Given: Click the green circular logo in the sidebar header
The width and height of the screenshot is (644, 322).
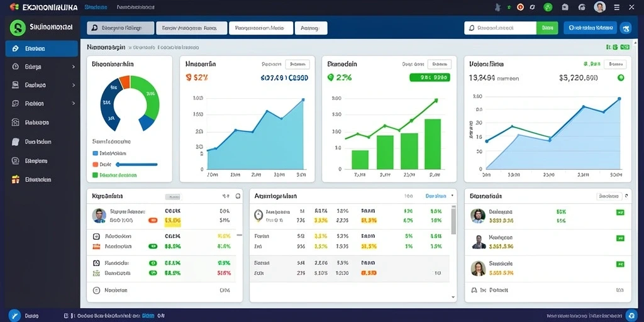Looking at the screenshot, I should (18, 28).
